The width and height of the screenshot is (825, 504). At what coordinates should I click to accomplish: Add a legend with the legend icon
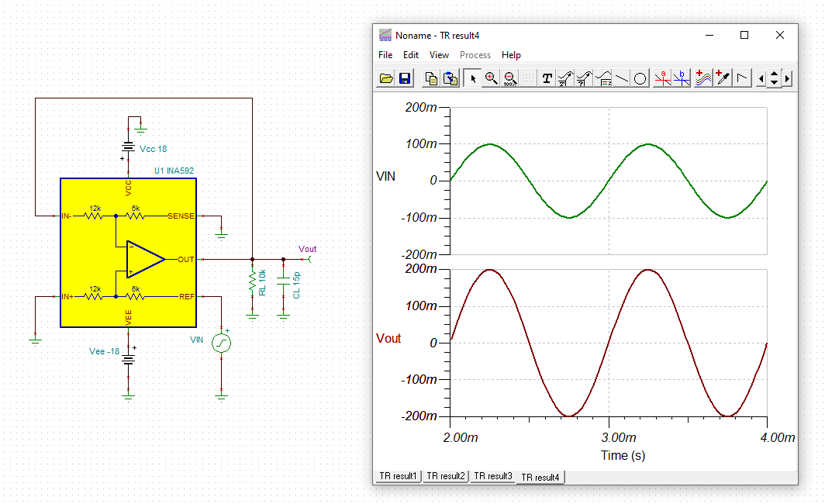click(x=603, y=78)
